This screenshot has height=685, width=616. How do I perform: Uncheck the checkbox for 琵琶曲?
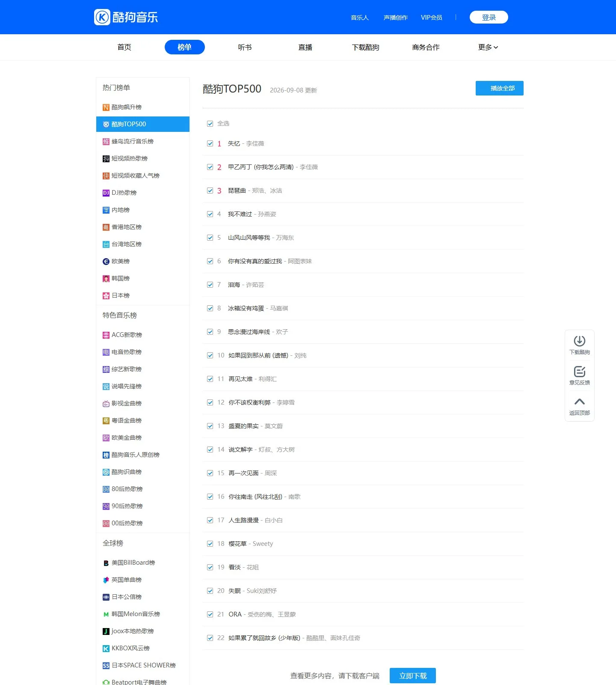(x=210, y=191)
